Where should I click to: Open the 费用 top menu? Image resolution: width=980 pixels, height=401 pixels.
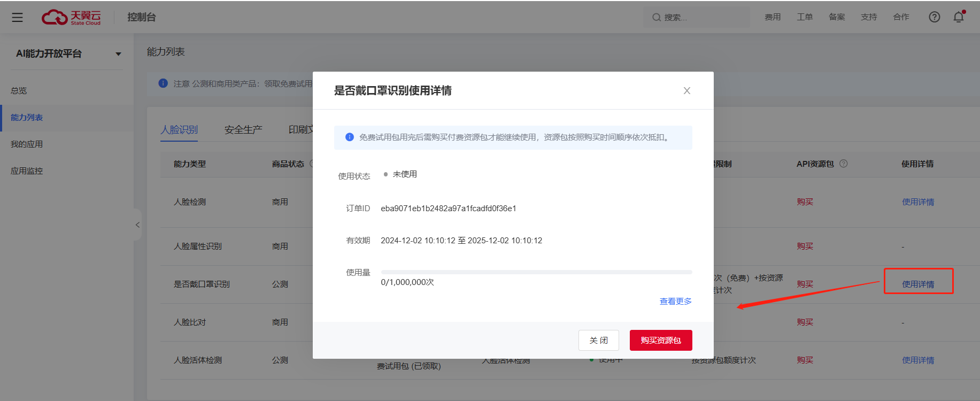pyautogui.click(x=773, y=17)
